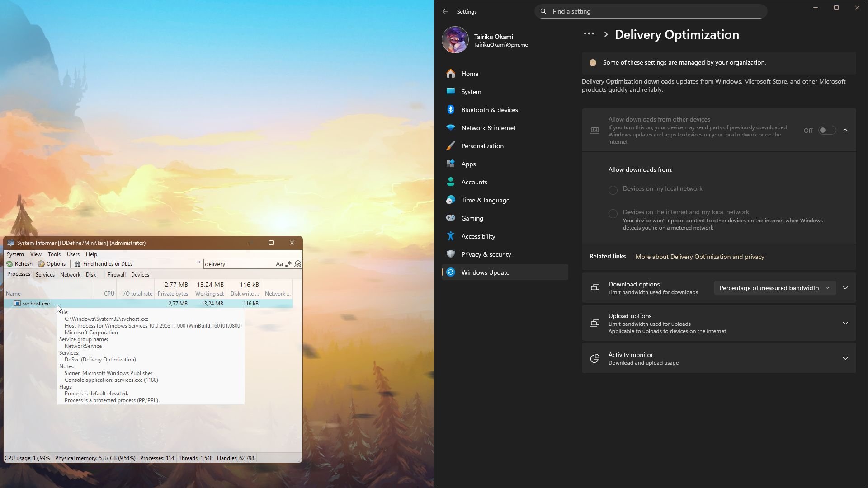Toggle regex search icon in filter box
The width and height of the screenshot is (868, 488).
[288, 264]
